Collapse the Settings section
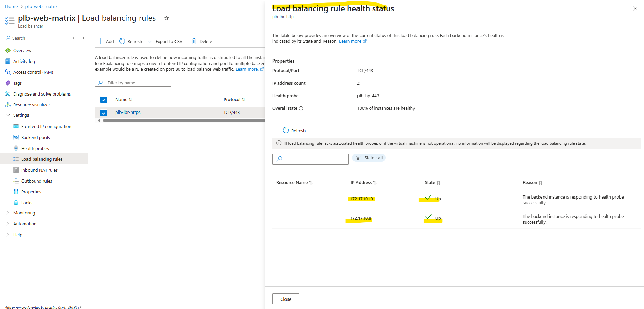Viewport: 644px width, 309px height. click(x=8, y=115)
